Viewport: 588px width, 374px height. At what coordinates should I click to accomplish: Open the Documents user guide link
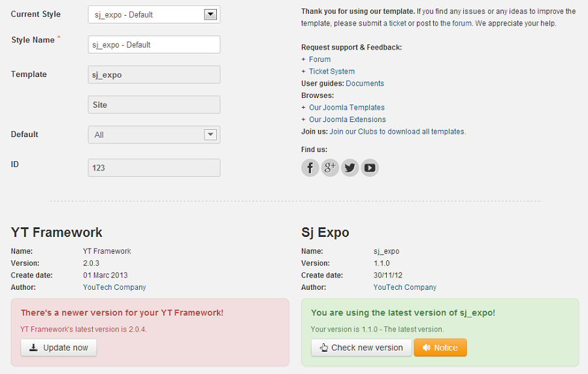point(365,84)
